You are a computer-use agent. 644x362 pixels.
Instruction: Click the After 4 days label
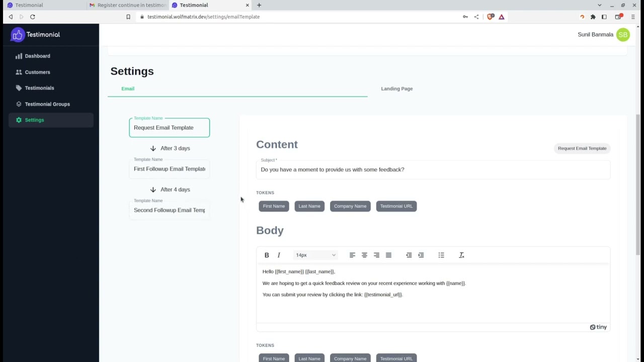pos(175,190)
